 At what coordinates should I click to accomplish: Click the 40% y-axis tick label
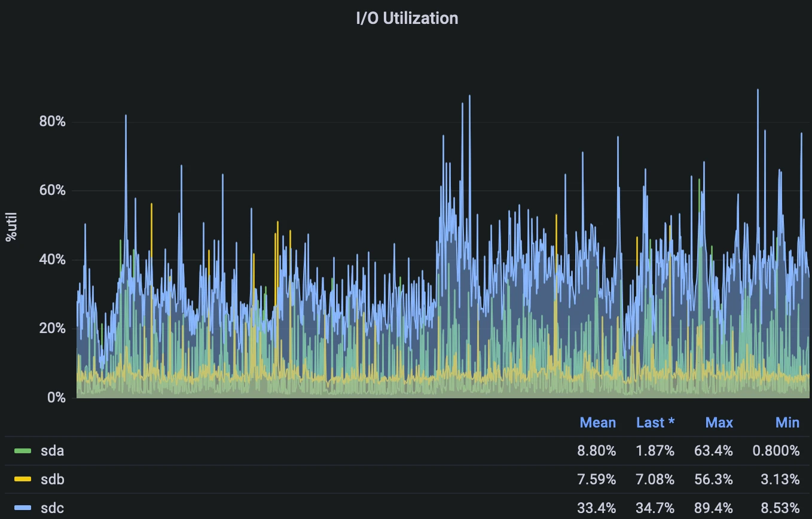[51, 259]
